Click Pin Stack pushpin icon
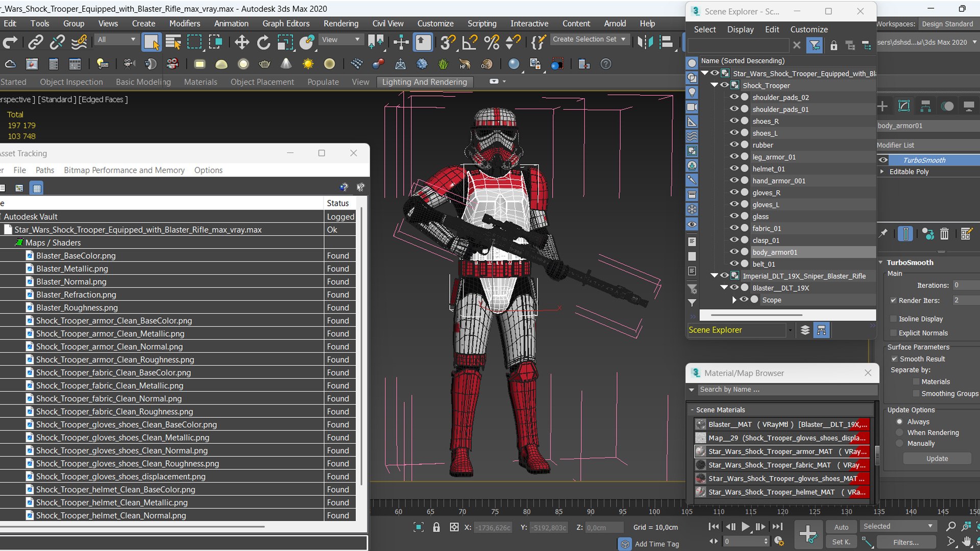 (x=883, y=234)
